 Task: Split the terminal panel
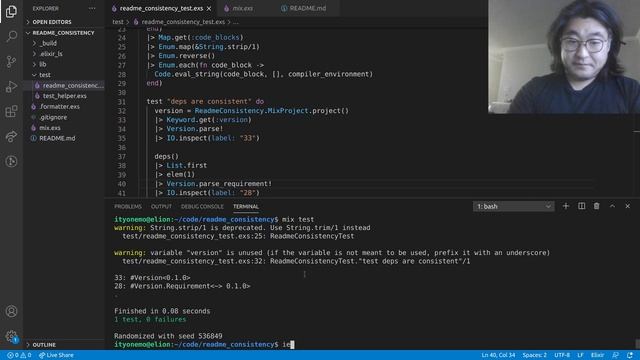pyautogui.click(x=581, y=206)
